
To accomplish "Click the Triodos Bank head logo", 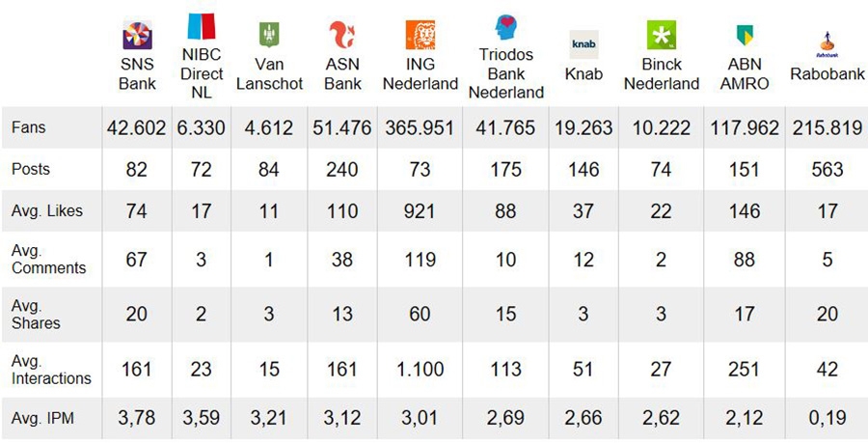I will tap(505, 26).
